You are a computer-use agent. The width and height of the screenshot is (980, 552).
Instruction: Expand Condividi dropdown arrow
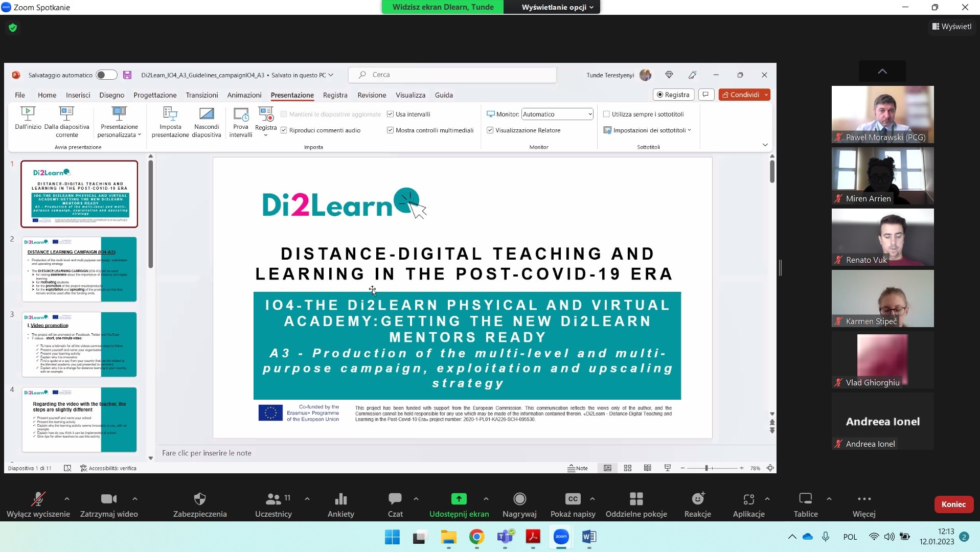click(766, 95)
